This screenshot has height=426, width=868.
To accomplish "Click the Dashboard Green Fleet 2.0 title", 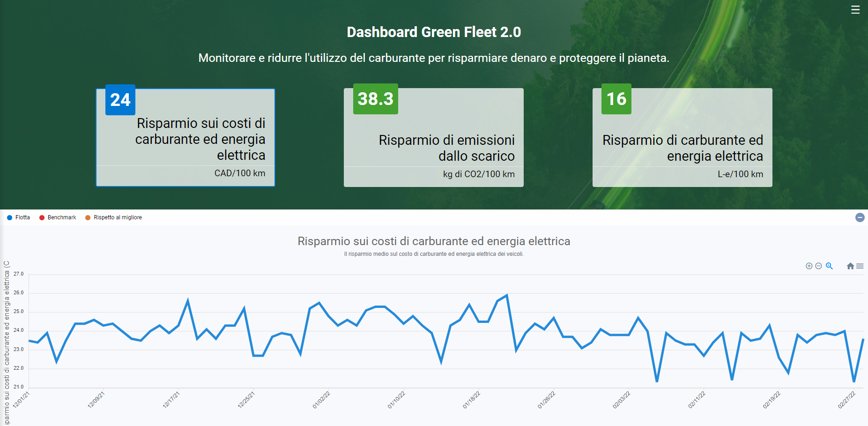I will pyautogui.click(x=433, y=32).
